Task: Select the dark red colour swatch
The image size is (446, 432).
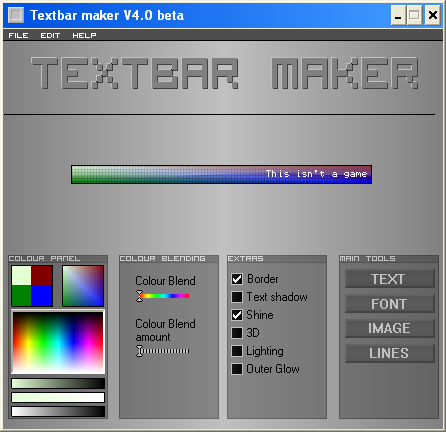Action: tap(42, 275)
